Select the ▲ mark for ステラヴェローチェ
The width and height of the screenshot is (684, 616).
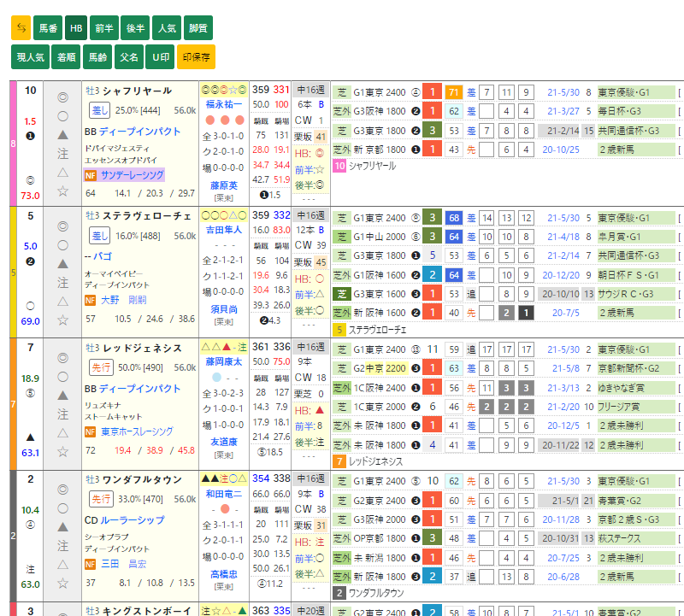coord(62,263)
